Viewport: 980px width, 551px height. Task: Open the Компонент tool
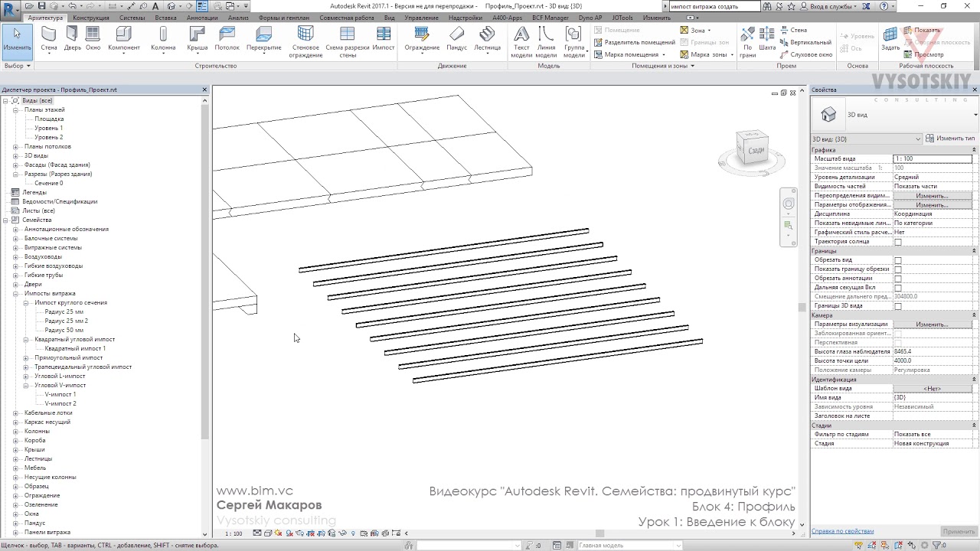(124, 39)
